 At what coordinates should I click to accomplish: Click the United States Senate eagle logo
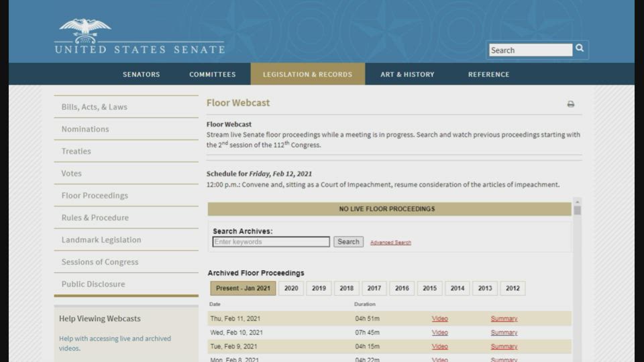pyautogui.click(x=85, y=32)
